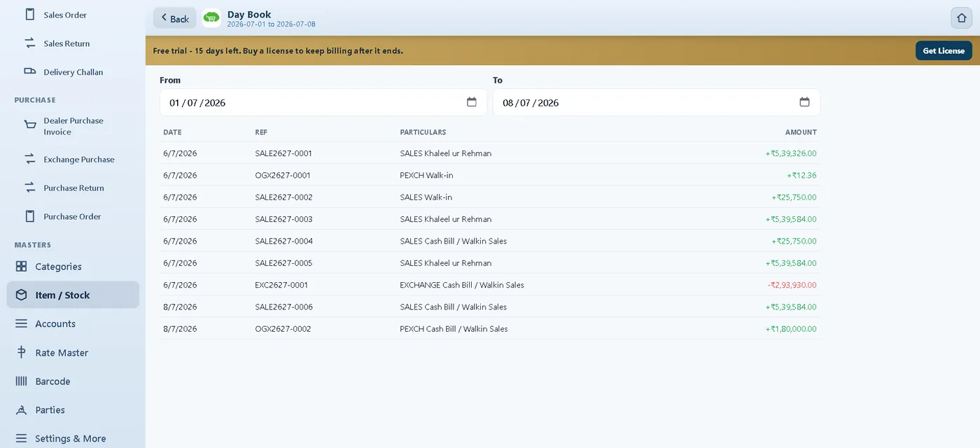Click the From date field 01/07/2026
This screenshot has width=980, height=448.
tap(323, 102)
